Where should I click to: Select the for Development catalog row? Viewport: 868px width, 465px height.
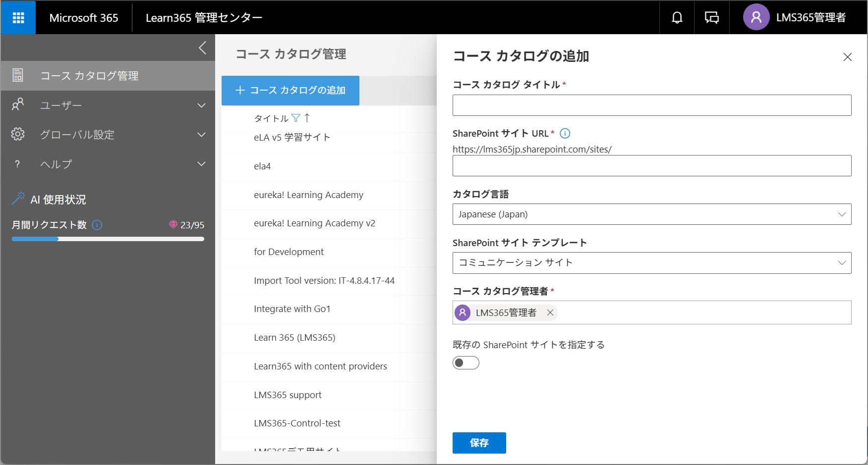point(329,252)
